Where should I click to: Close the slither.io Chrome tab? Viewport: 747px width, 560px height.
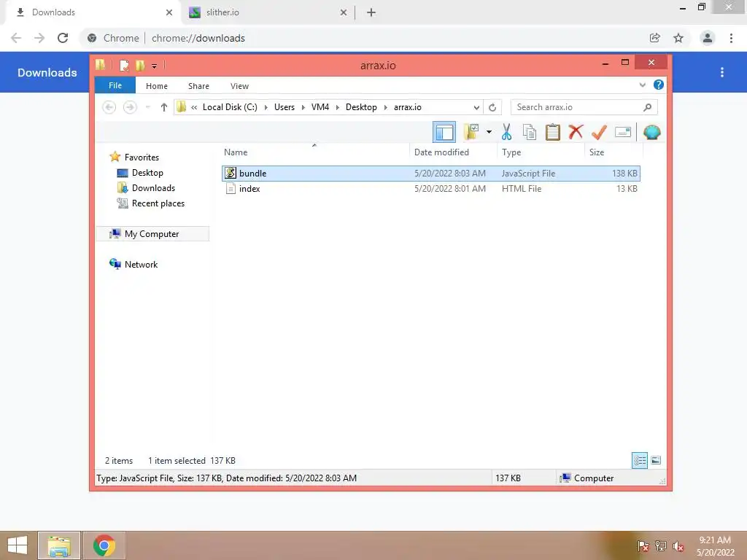click(x=344, y=12)
